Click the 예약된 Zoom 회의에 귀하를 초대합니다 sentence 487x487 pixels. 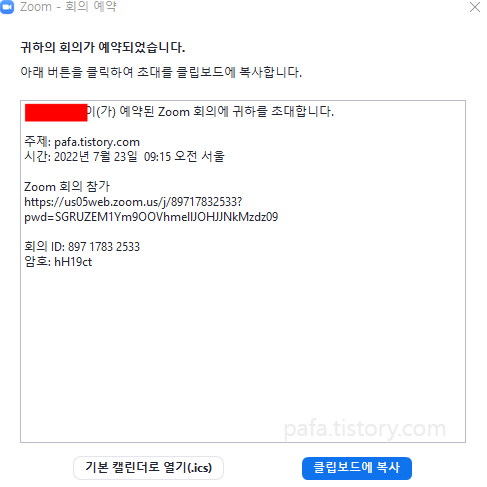[226, 111]
